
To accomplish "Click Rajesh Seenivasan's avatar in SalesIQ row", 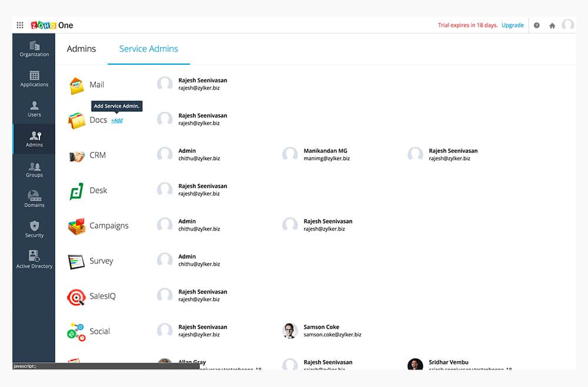I will (x=165, y=295).
